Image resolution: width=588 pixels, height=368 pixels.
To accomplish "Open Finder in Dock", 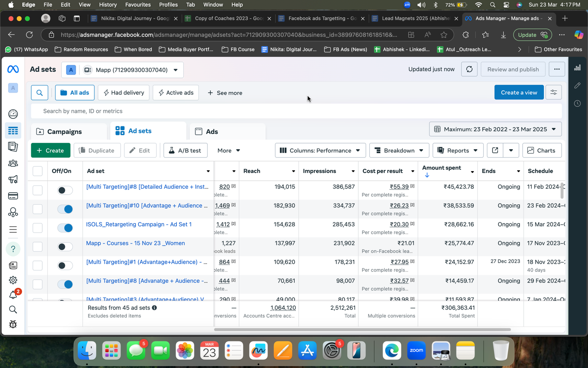I will click(x=87, y=350).
